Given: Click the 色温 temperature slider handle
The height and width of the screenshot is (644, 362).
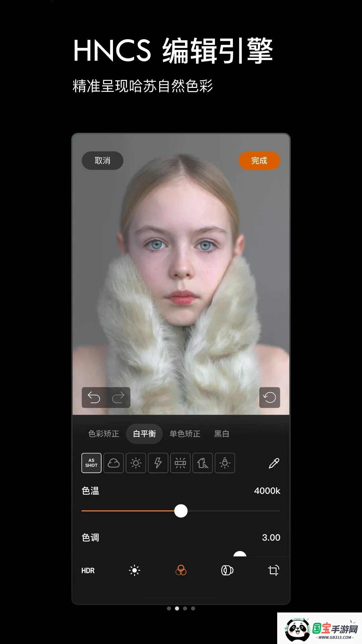Looking at the screenshot, I should pyautogui.click(x=181, y=511).
